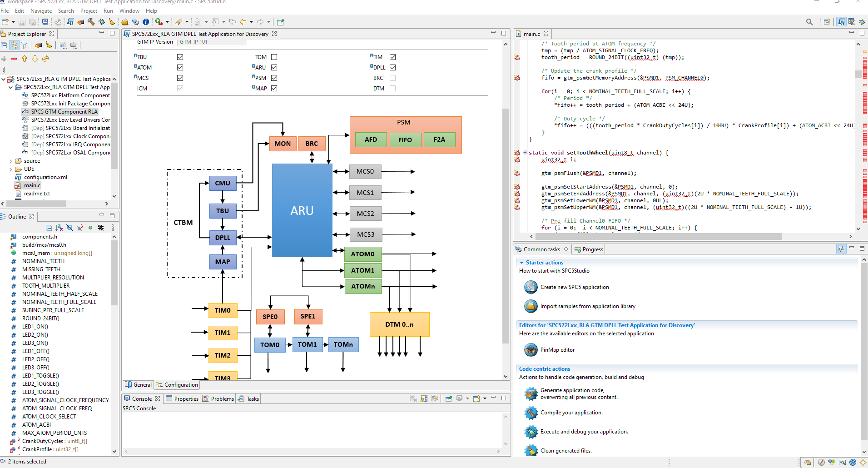This screenshot has width=868, height=468.
Task: Switch to the Configuration tab
Action: click(x=181, y=385)
